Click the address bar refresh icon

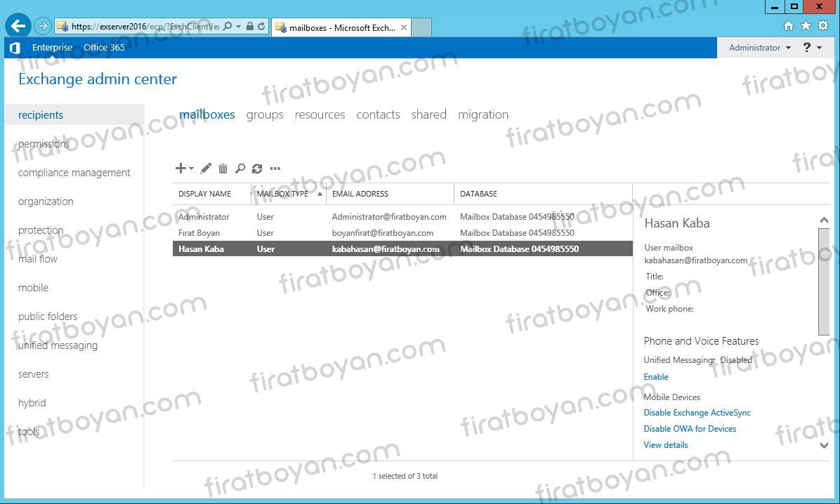[261, 26]
